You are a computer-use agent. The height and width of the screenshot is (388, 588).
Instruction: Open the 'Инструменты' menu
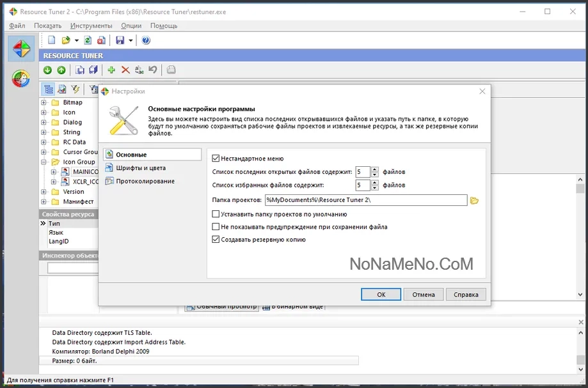coord(91,26)
